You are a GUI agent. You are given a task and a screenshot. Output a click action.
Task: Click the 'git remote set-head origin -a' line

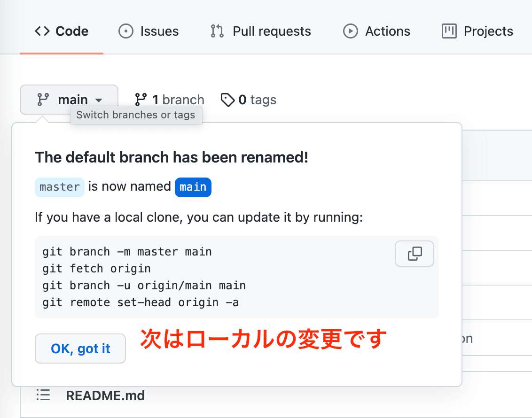[x=141, y=302]
